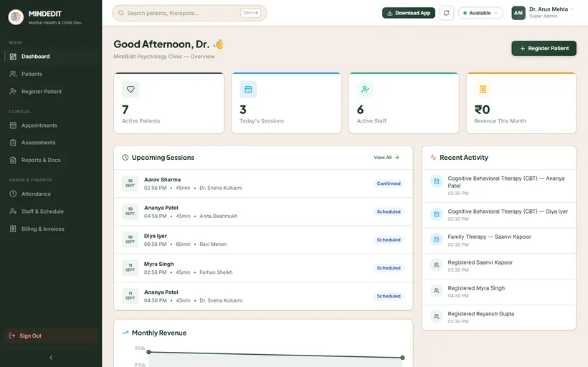This screenshot has width=588, height=367.
Task: Click the heart icon on the Active Patients card
Action: pyautogui.click(x=131, y=89)
